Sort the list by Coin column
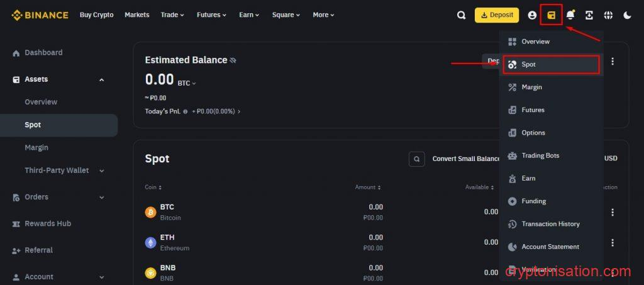Screen dimensions: 644x285 (x=153, y=187)
